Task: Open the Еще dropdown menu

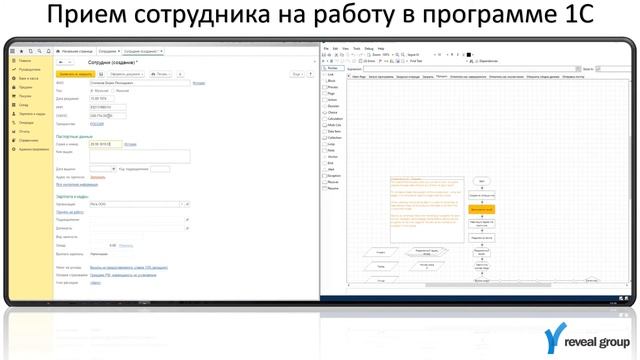Action: click(x=297, y=74)
